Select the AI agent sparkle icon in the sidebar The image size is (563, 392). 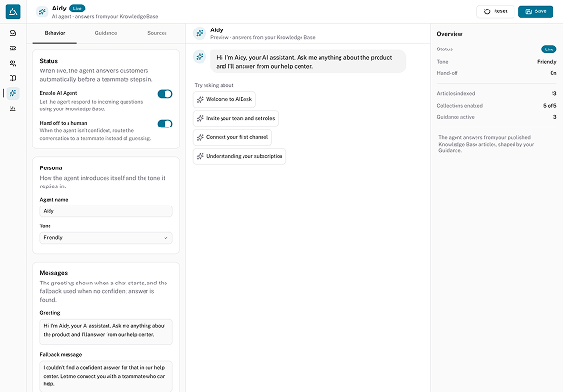point(13,93)
